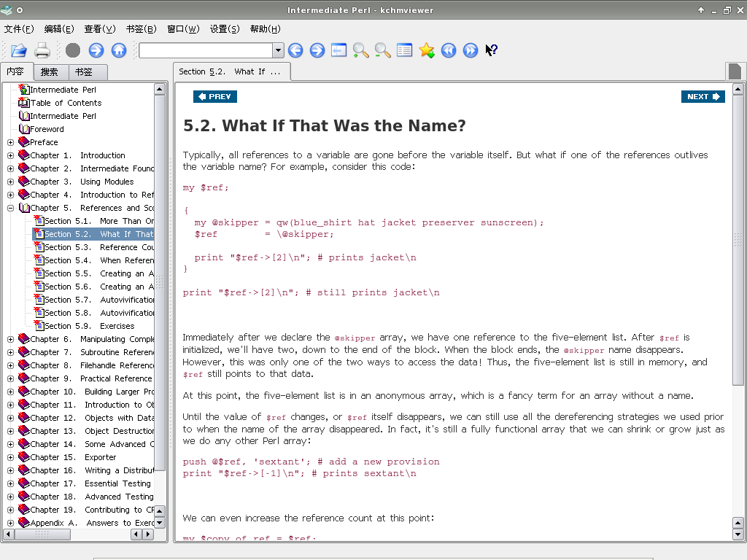This screenshot has width=747, height=560.
Task: Collapse the Chapter 5 tree node
Action: point(10,208)
